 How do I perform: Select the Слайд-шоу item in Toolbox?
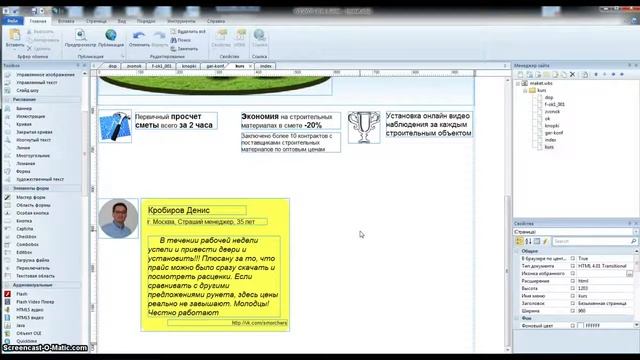(x=27, y=90)
